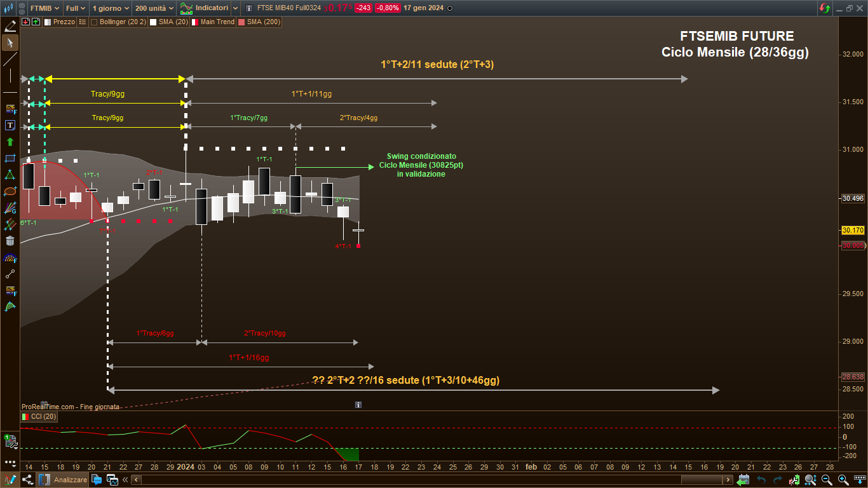
Task: Toggle the SMA (200) indicator
Action: tap(241, 22)
